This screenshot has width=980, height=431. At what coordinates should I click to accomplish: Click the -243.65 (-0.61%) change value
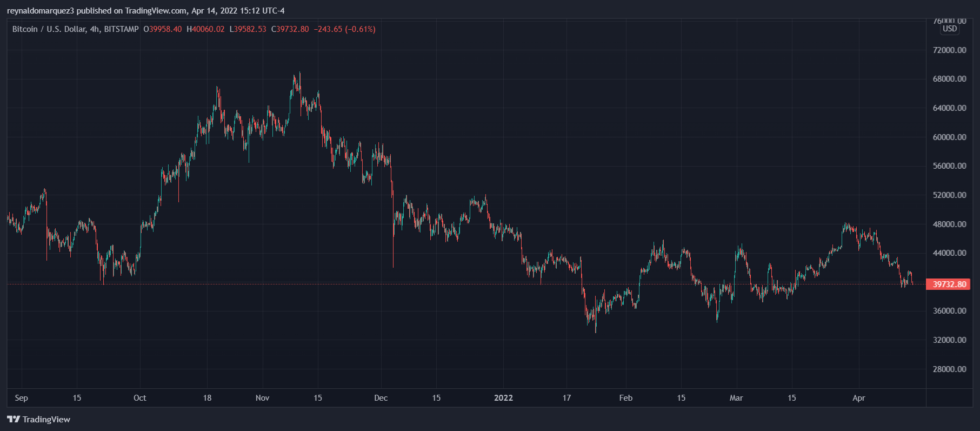344,29
